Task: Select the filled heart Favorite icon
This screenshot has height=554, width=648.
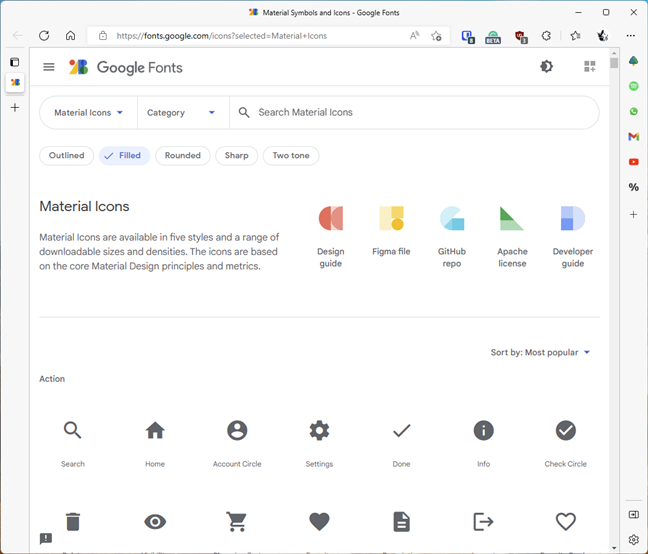Action: 319,522
